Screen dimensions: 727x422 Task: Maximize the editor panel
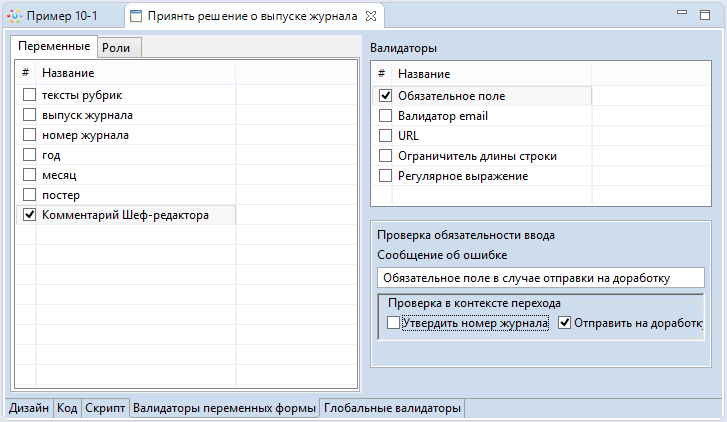705,14
